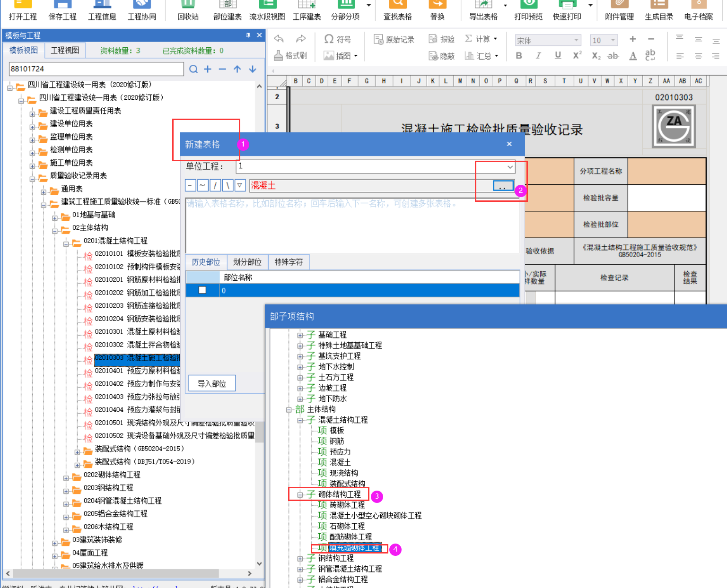This screenshot has height=588, width=727.
Task: Click the table name text area in 新建表格
Action: tap(352, 225)
